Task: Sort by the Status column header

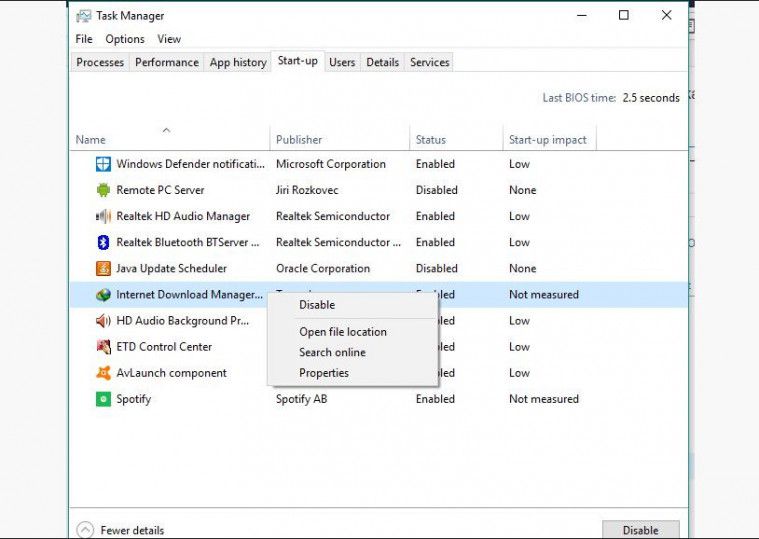Action: pos(430,140)
